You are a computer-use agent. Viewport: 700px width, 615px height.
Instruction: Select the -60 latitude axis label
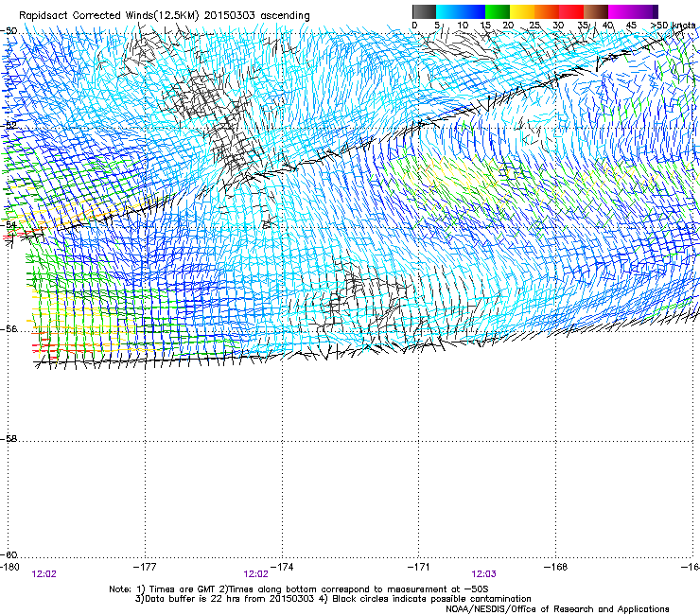9,554
